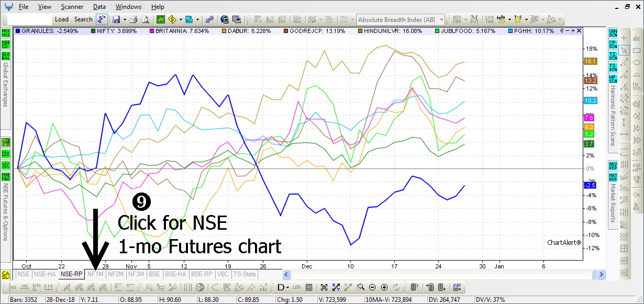Switch to the NF1M tab
Screen dimensions: 644x304
click(x=95, y=274)
